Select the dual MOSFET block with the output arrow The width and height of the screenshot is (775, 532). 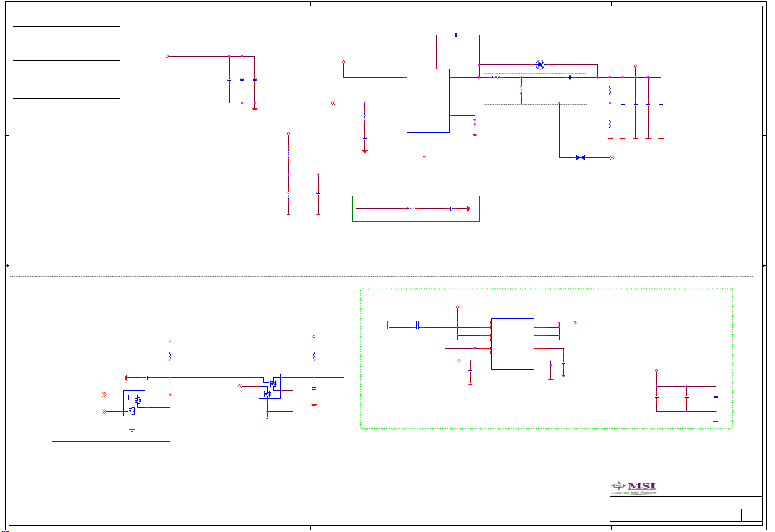tap(269, 386)
